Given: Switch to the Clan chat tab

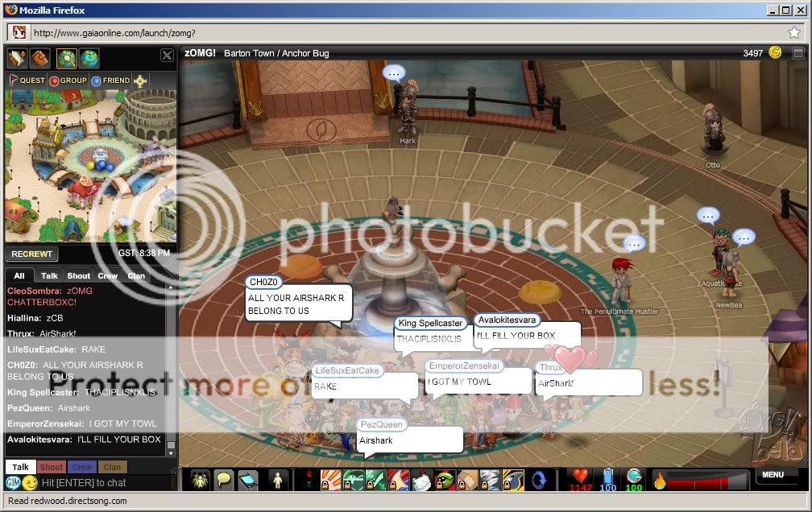Looking at the screenshot, I should click(136, 275).
